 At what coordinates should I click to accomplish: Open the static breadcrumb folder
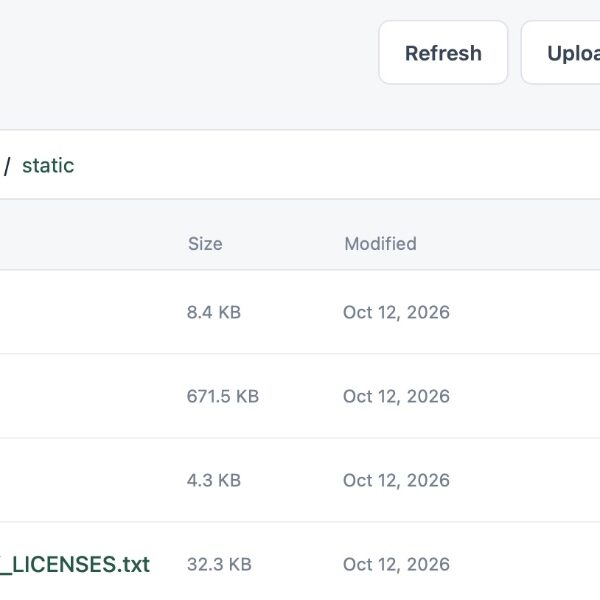click(48, 166)
